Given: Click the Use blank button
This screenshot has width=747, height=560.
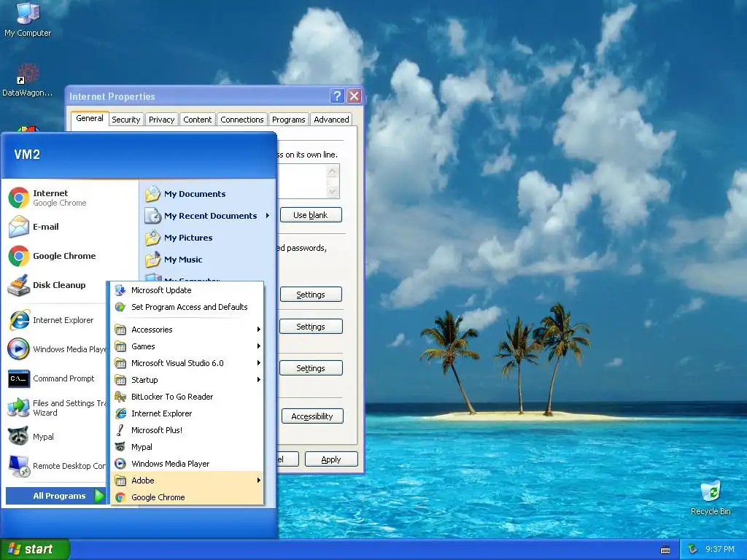Looking at the screenshot, I should (311, 215).
